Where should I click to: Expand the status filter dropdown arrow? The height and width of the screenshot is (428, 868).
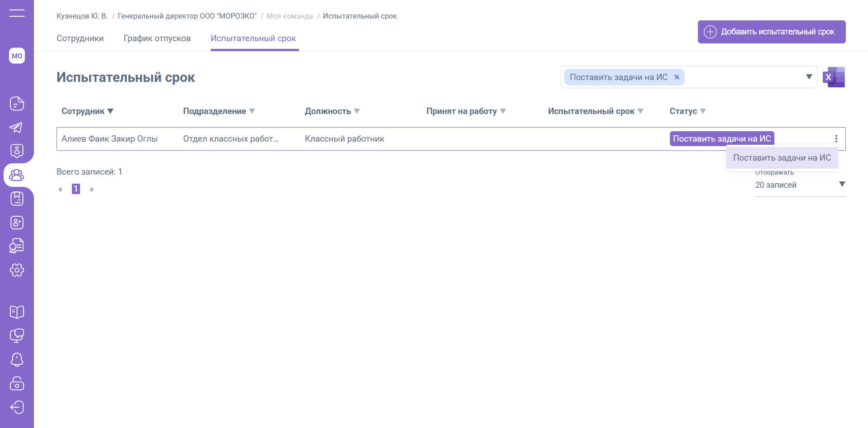point(809,77)
